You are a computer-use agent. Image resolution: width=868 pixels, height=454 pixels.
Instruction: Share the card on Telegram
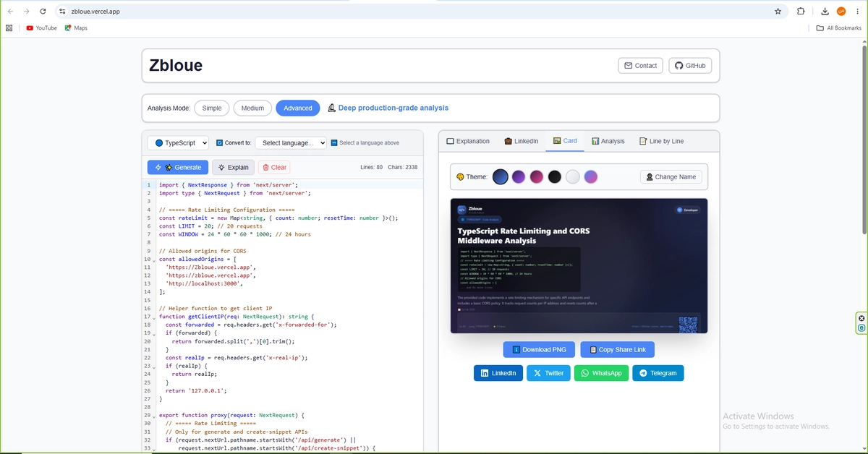coord(658,373)
